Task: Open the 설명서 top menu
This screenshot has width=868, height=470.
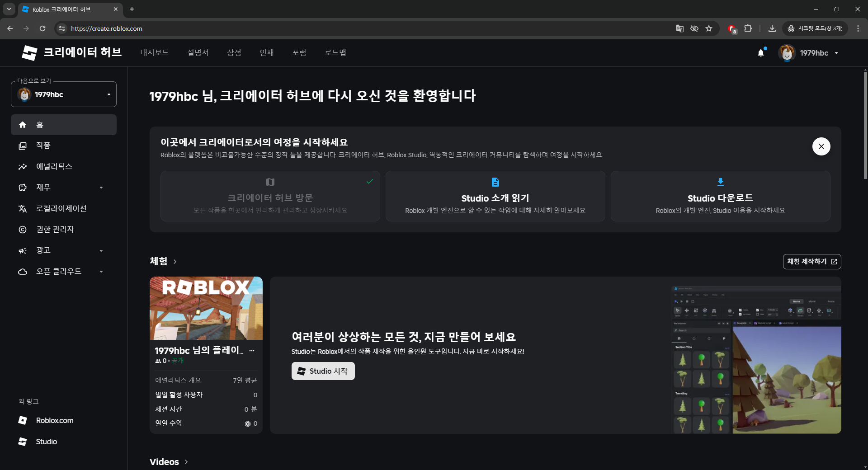Action: coord(198,52)
